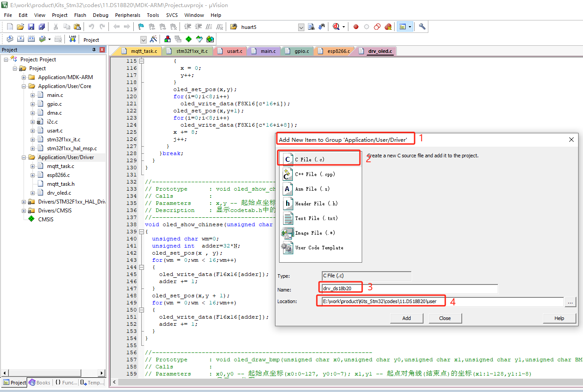Screen dimensions: 583x392
Task: Rebuild all target files
Action: coord(31,39)
